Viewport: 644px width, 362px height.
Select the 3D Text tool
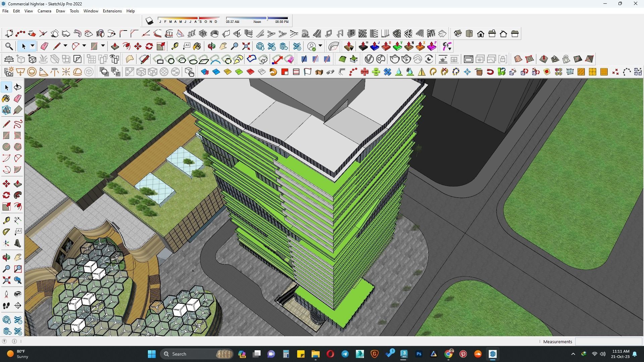point(18,243)
